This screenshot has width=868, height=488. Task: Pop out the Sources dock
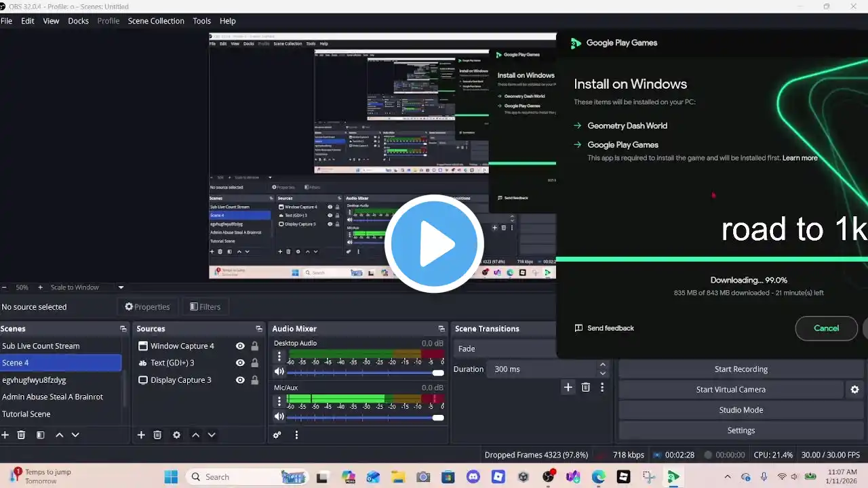pyautogui.click(x=258, y=329)
